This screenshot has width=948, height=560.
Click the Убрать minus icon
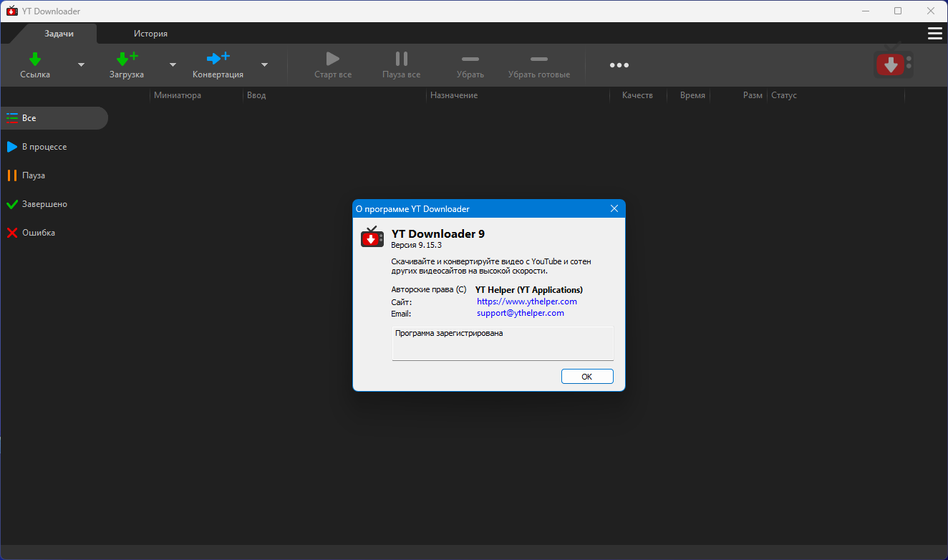click(x=470, y=59)
